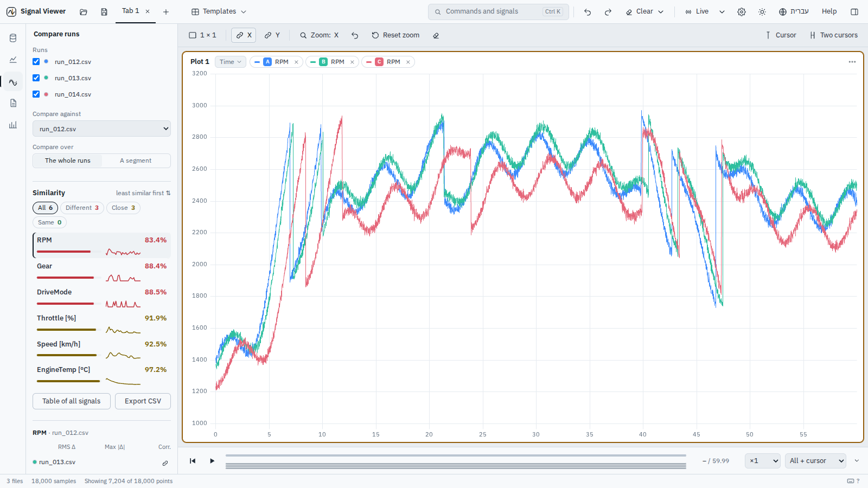Expand the Live mode chevron

coord(722,11)
